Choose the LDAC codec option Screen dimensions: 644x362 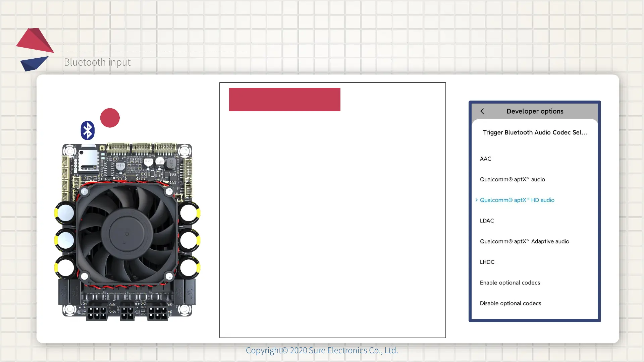[487, 221]
